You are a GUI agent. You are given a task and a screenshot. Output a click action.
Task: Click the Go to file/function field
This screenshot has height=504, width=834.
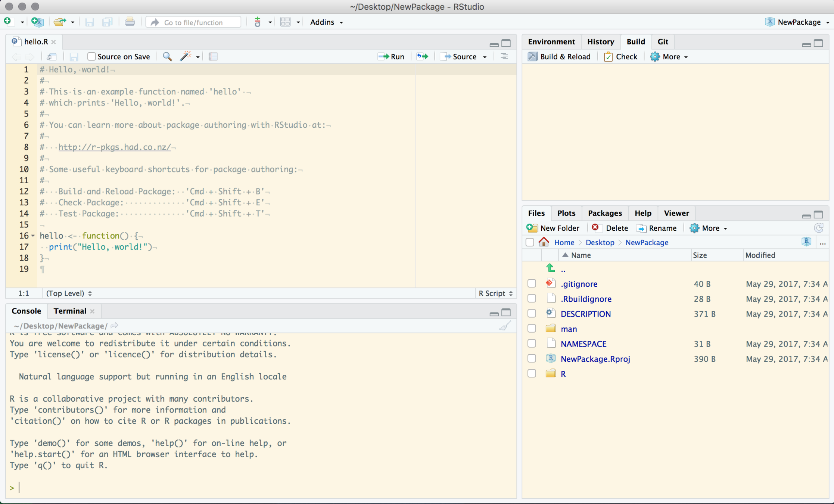[x=194, y=22]
